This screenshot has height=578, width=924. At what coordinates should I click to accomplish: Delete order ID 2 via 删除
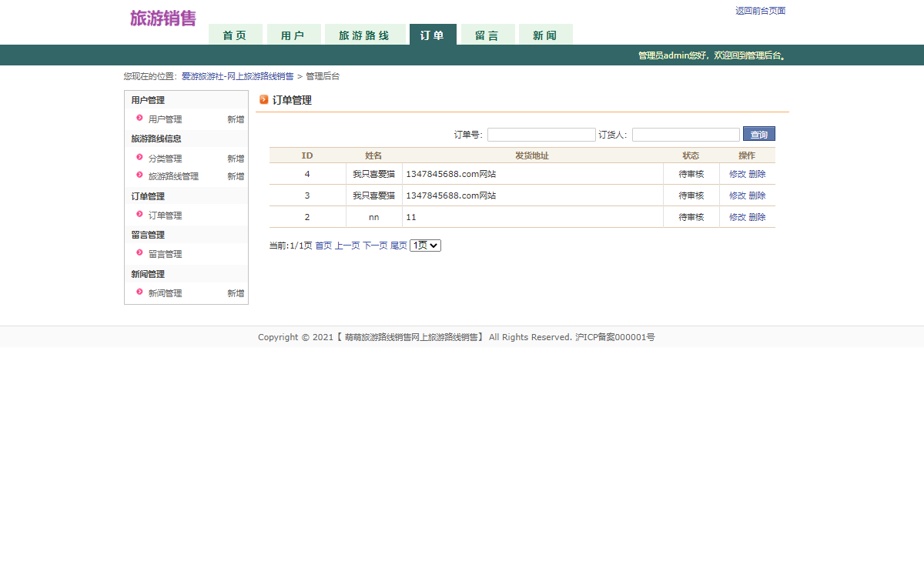(757, 217)
